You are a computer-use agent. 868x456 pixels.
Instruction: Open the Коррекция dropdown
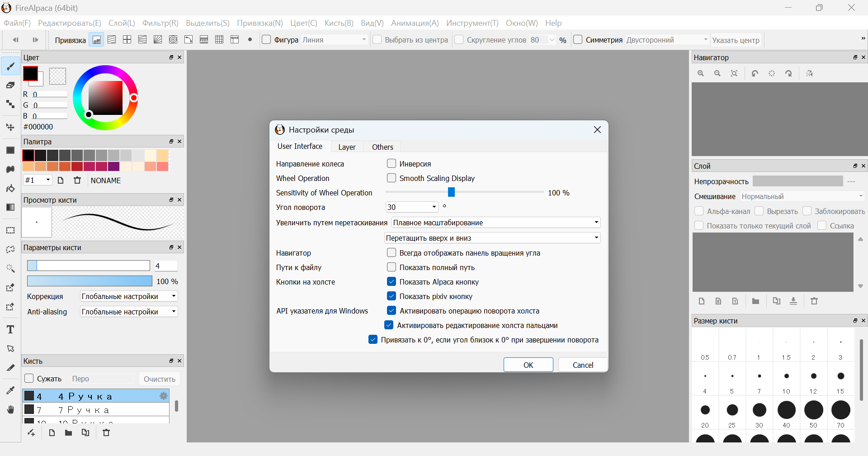(129, 296)
